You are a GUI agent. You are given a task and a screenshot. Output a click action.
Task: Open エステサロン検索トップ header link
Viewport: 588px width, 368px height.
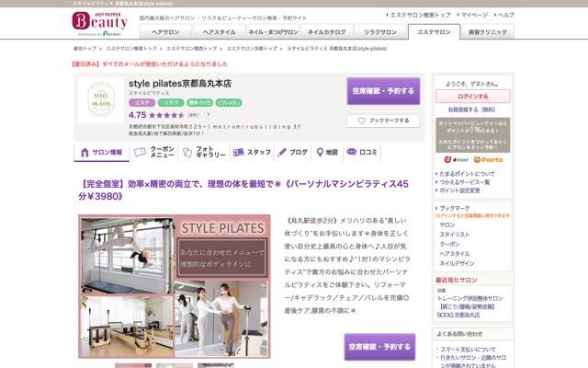coord(420,15)
